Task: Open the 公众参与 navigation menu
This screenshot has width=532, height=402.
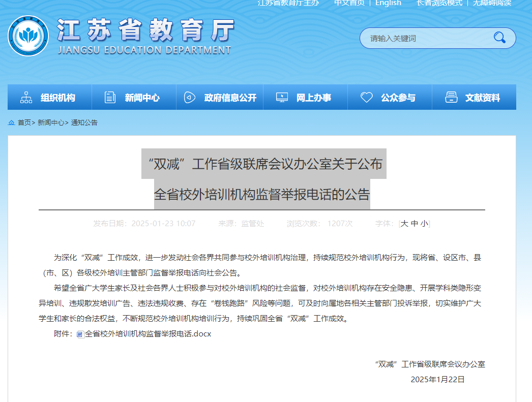Action: (x=398, y=98)
